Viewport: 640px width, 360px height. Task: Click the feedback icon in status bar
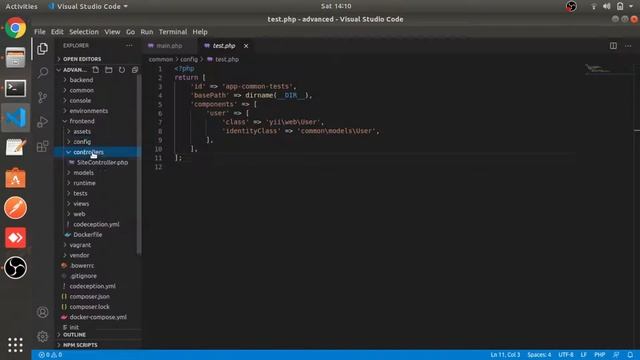tap(616, 355)
